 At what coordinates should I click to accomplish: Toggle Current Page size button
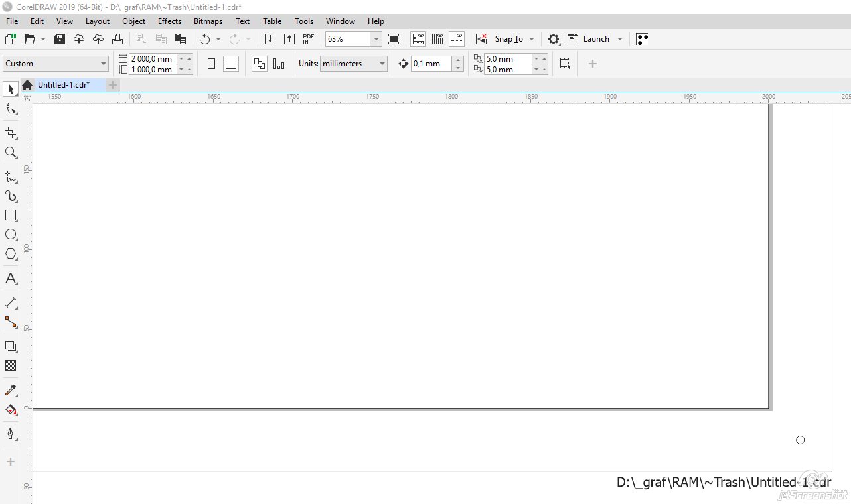click(279, 64)
